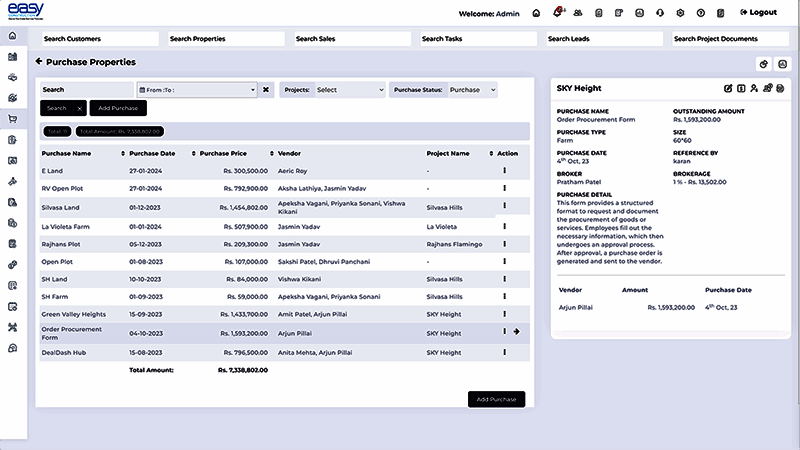Clear the date range with X button
This screenshot has height=450, width=800.
click(x=266, y=90)
